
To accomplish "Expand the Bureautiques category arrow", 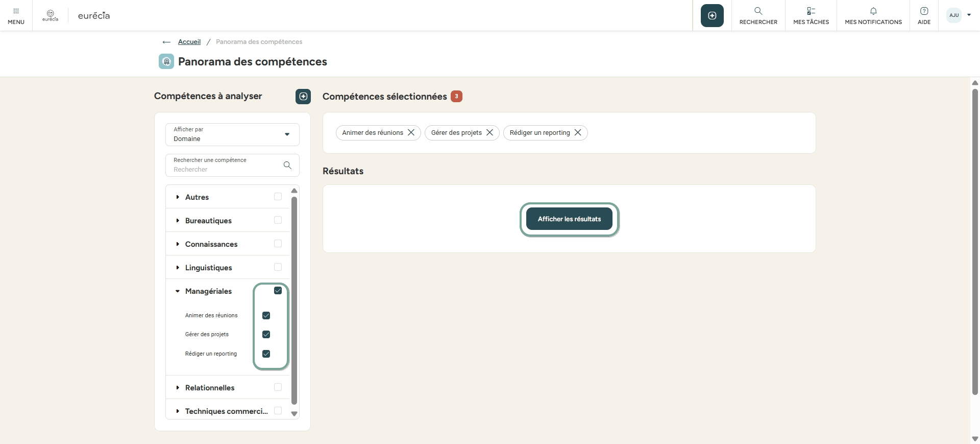I will point(178,221).
